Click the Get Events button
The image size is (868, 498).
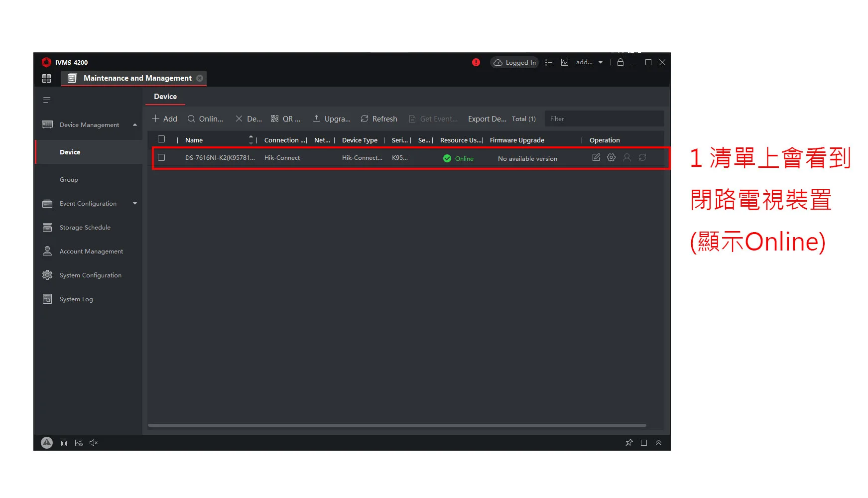click(x=433, y=119)
